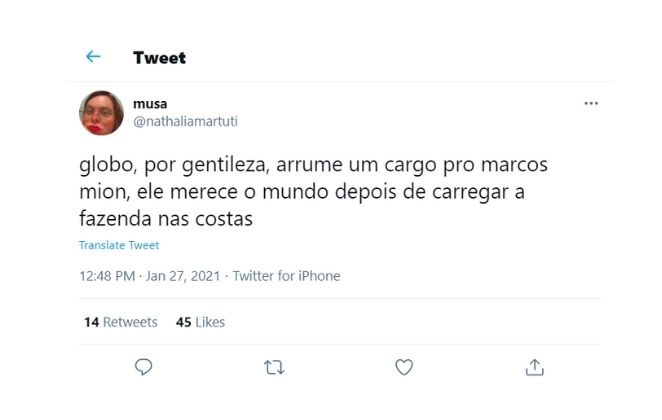Click the display name "musa"

click(150, 103)
